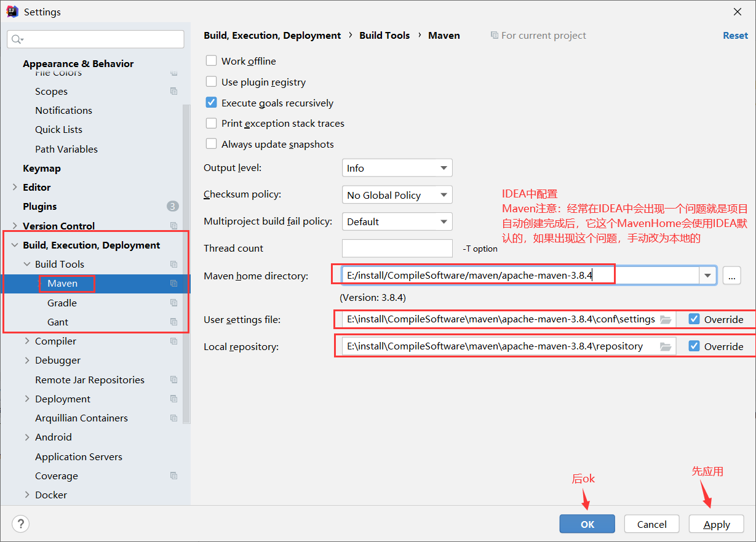The height and width of the screenshot is (542, 756).
Task: Collapse Build, Execution, Deployment section
Action: pyautogui.click(x=15, y=245)
